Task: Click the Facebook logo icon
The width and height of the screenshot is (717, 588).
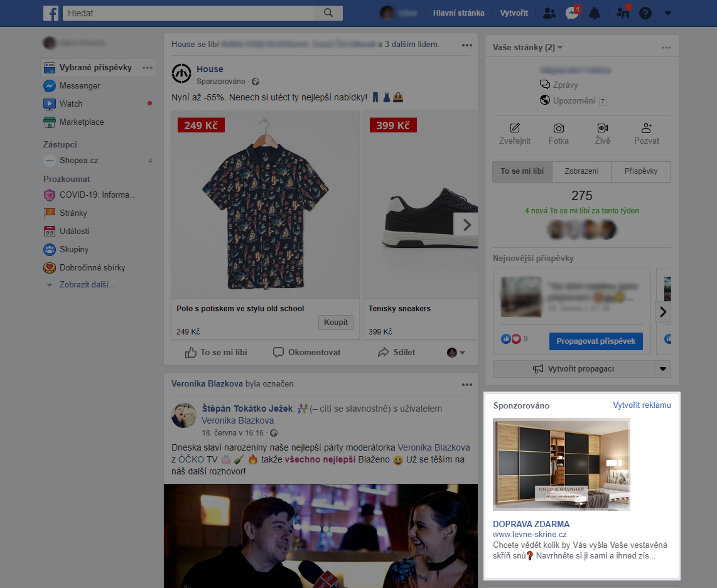Action: [x=51, y=13]
